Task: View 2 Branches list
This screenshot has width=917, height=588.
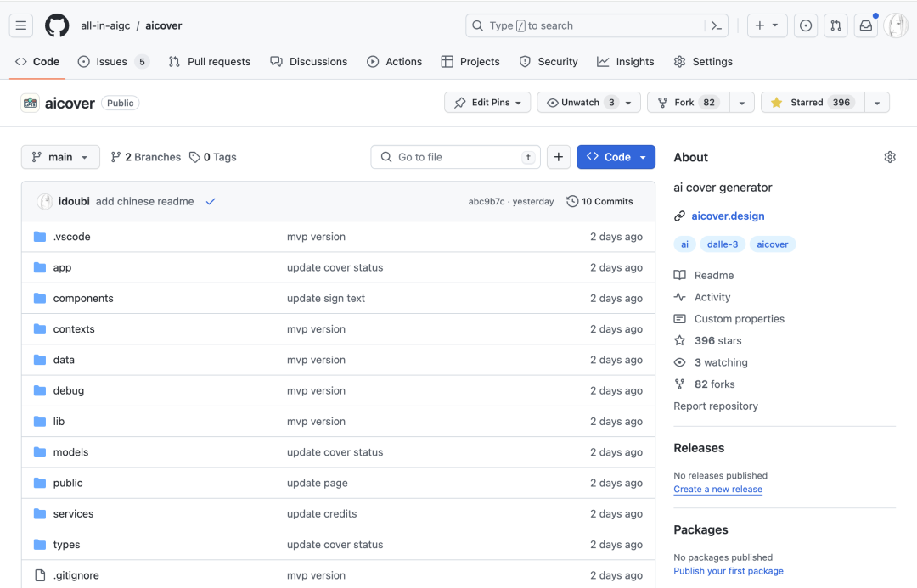Action: tap(146, 157)
